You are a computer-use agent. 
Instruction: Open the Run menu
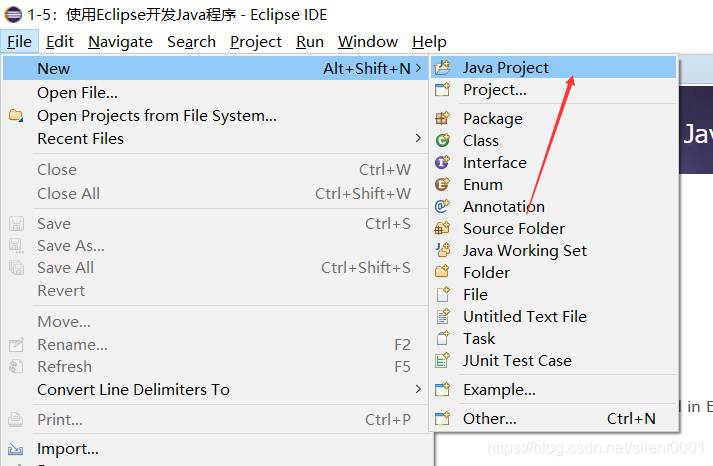pos(310,42)
